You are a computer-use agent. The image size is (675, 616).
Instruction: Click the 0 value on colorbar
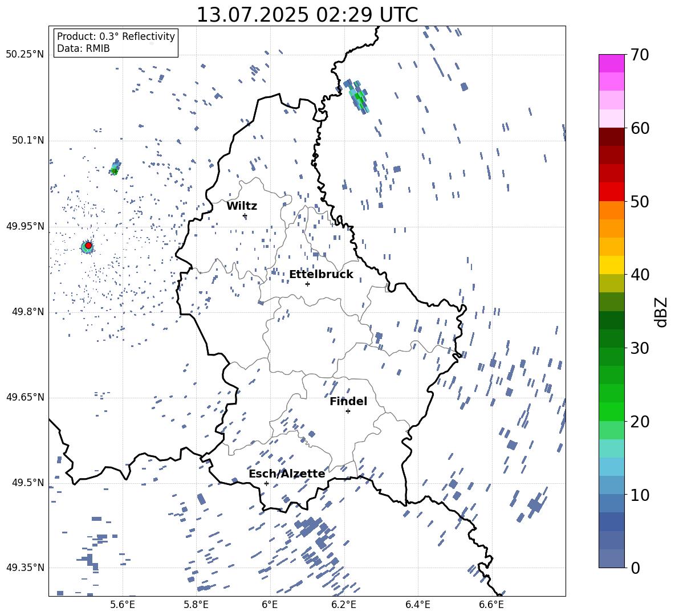(x=635, y=568)
